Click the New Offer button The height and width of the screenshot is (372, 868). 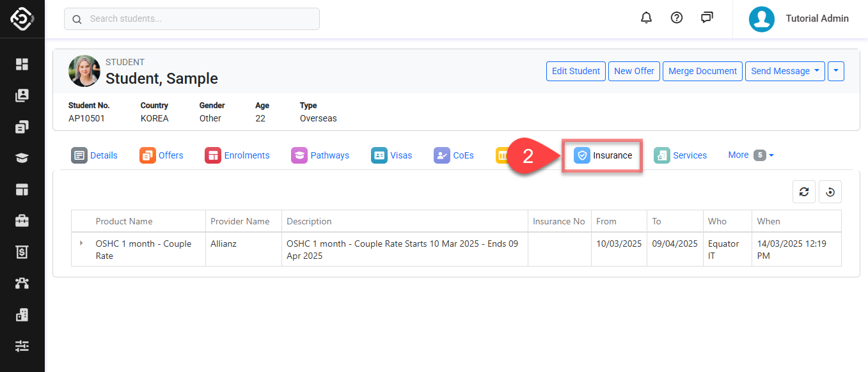point(634,71)
